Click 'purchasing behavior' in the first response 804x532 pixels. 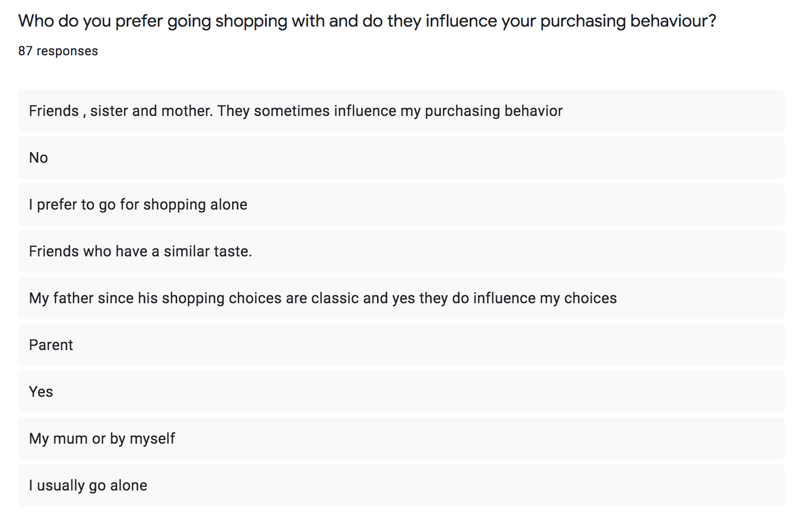point(494,111)
